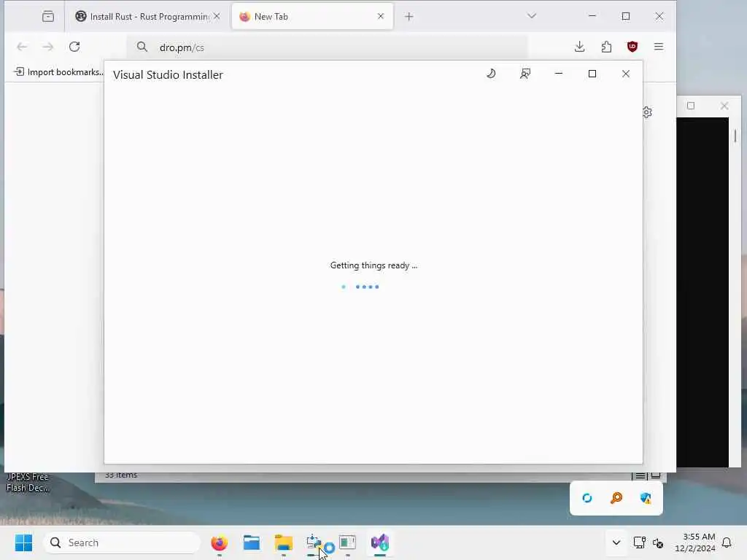Maximize the Firefox window
Image resolution: width=747 pixels, height=560 pixels.
tap(626, 16)
